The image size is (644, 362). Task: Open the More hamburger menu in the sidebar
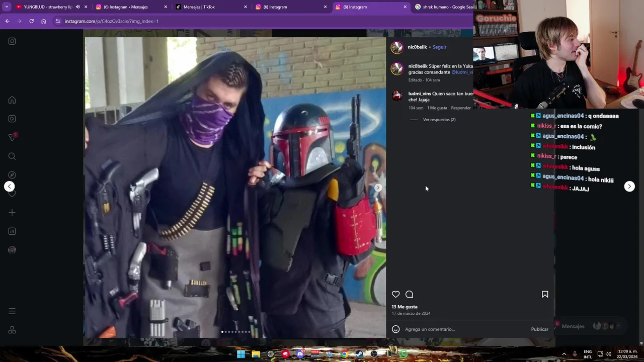(12, 311)
